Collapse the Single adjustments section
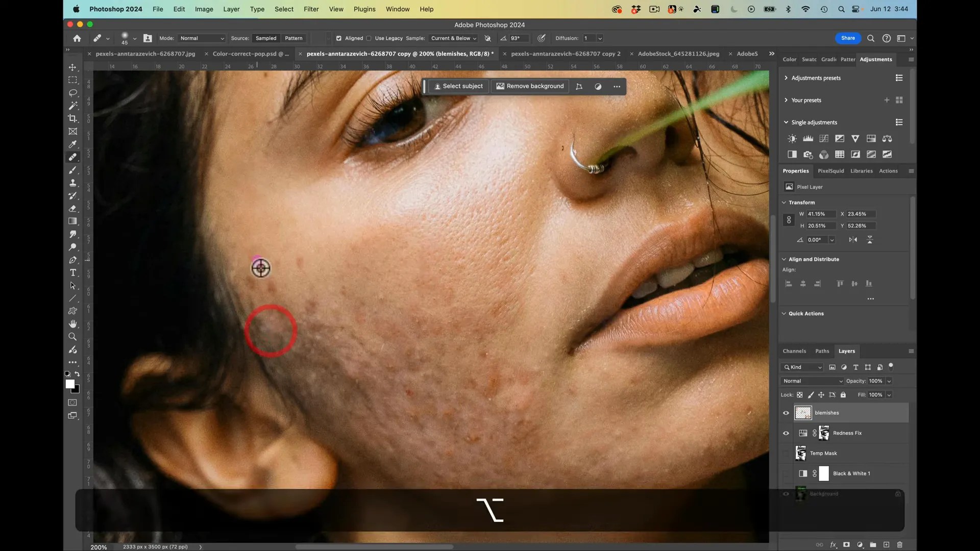The width and height of the screenshot is (980, 551). pyautogui.click(x=785, y=122)
